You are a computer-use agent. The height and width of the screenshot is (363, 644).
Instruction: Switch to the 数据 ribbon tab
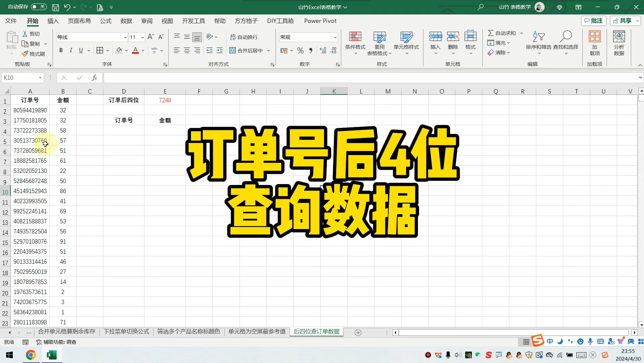[x=126, y=21]
